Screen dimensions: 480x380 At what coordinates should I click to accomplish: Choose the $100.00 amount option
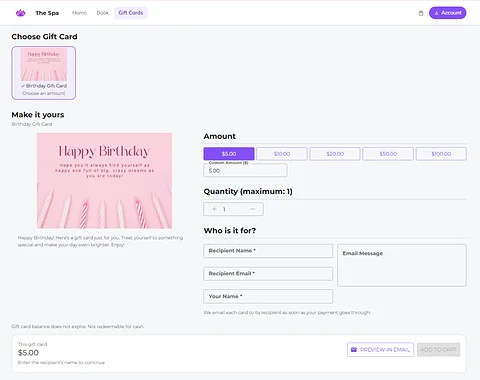pyautogui.click(x=441, y=154)
